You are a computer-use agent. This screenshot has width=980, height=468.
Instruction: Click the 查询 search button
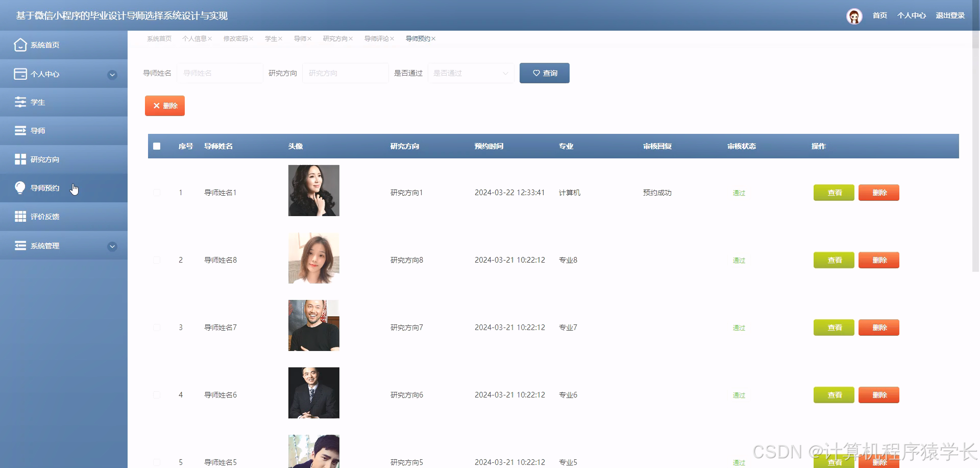pyautogui.click(x=545, y=73)
